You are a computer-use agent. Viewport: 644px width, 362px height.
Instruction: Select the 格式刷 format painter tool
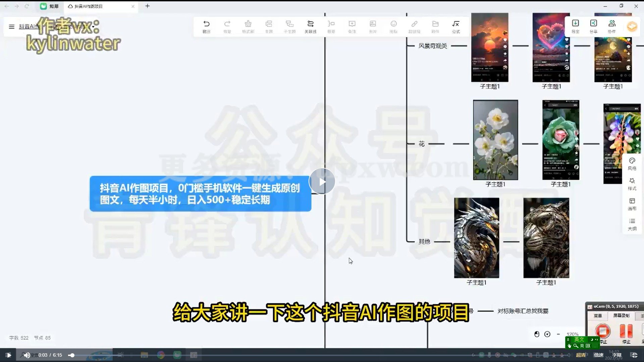[248, 26]
